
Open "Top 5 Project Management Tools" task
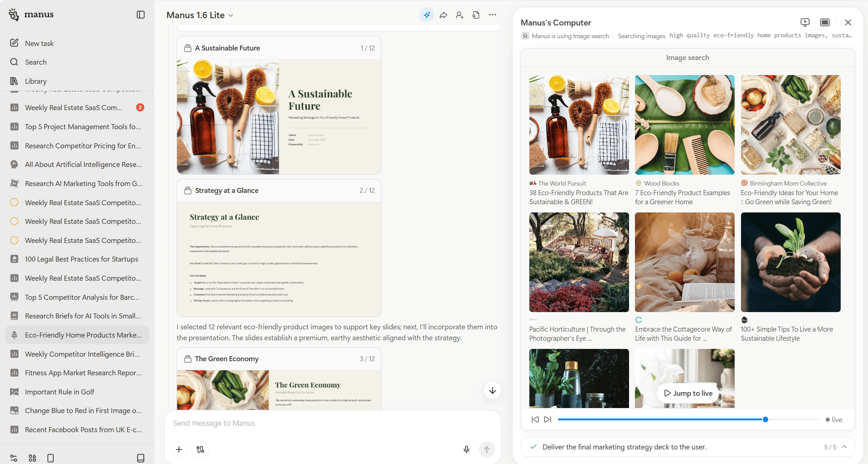77,127
